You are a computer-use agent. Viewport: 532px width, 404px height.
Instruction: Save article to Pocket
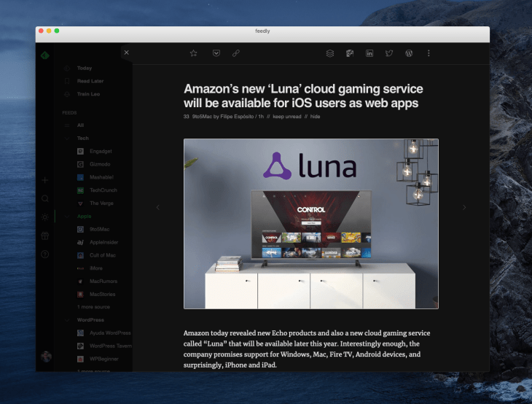(x=216, y=53)
